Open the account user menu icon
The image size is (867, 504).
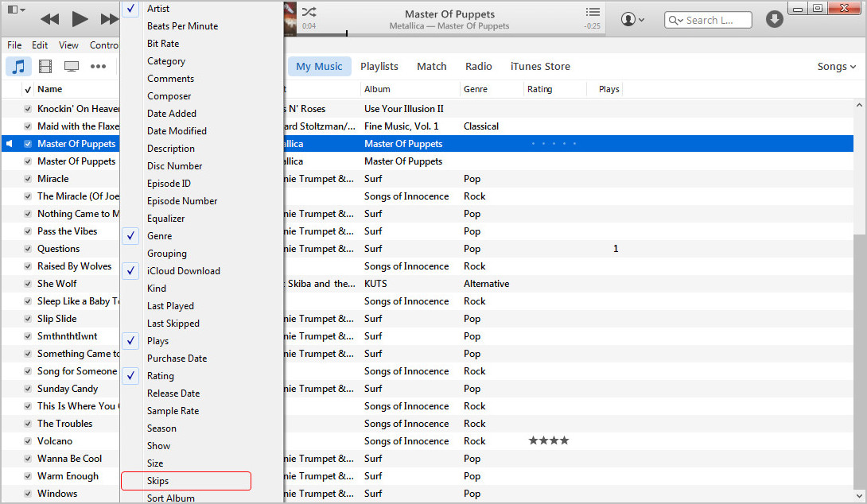coord(632,19)
